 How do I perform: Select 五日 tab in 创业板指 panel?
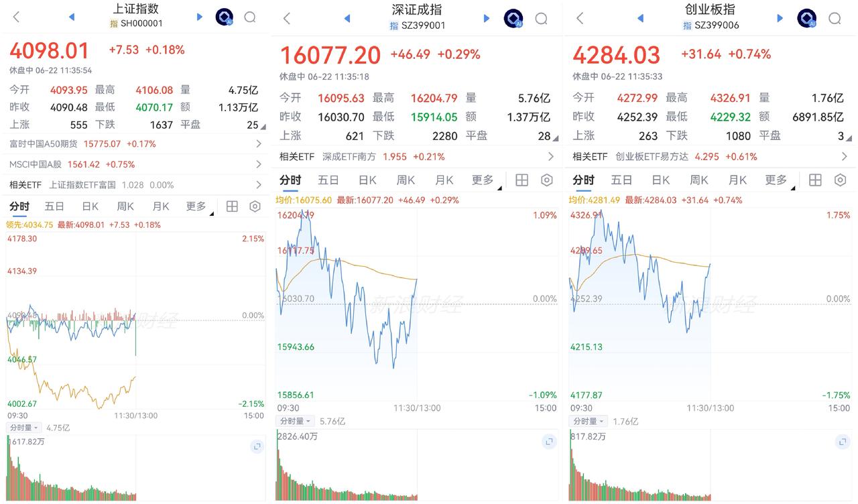tap(621, 180)
